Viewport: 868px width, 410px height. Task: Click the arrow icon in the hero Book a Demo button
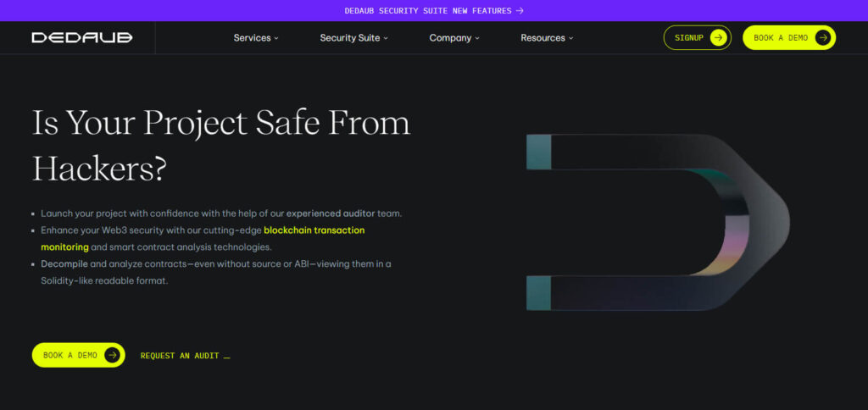[x=113, y=355]
